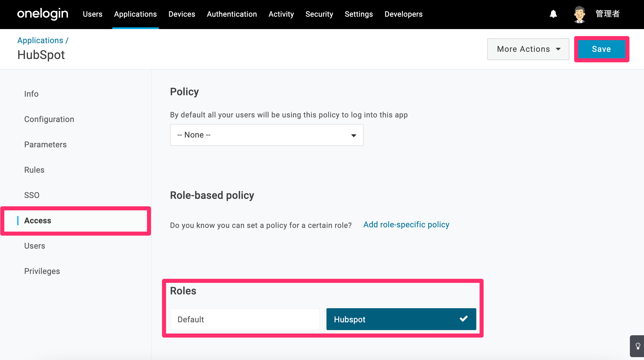Open the lightbulb help widget
Viewport: 644px width, 360px height.
pyautogui.click(x=638, y=346)
